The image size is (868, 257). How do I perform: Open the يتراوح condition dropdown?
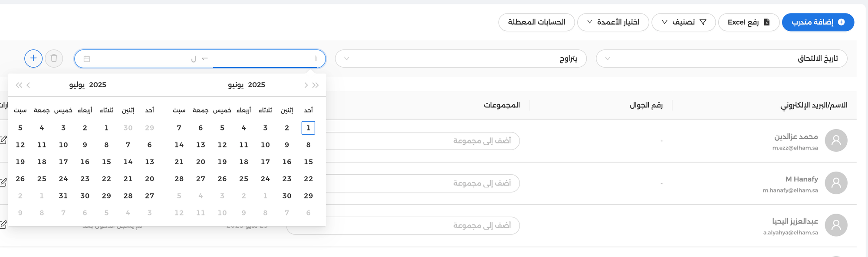click(x=461, y=59)
